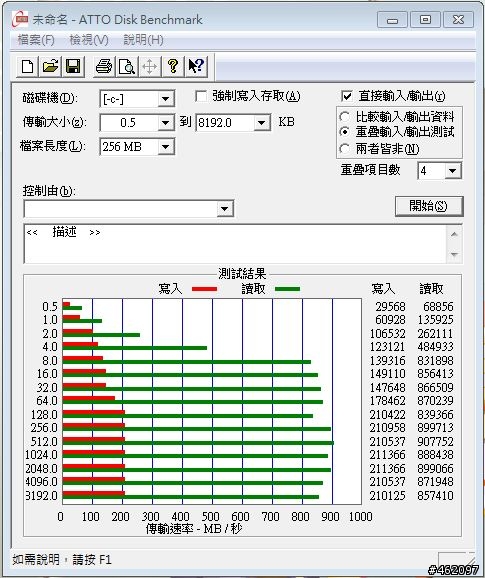485x578 pixels.
Task: Click the four-arrow move icon
Action: coord(150,67)
